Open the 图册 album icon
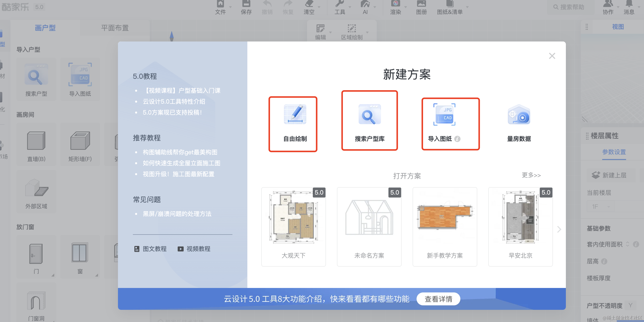644x322 pixels. pos(421,3)
